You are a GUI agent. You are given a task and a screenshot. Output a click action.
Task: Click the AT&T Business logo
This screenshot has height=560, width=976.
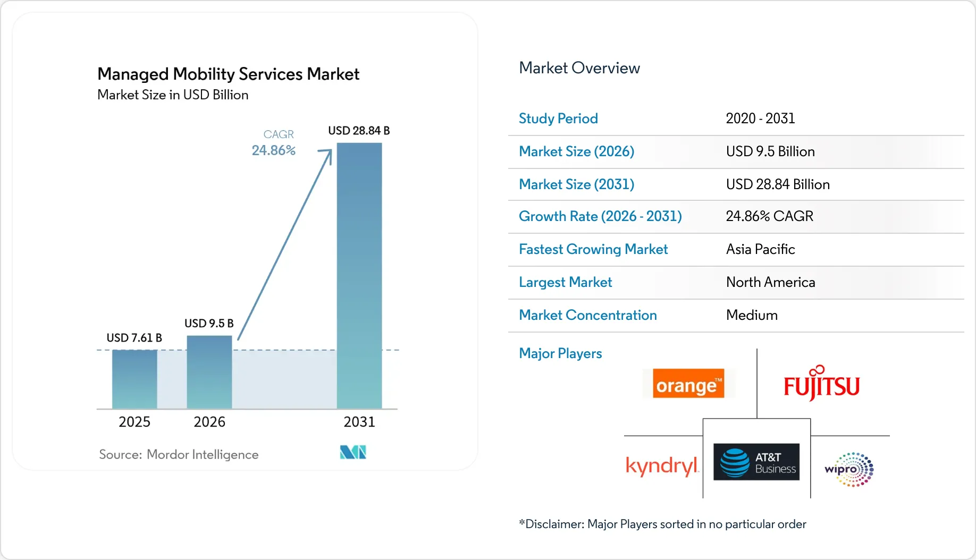click(x=756, y=462)
